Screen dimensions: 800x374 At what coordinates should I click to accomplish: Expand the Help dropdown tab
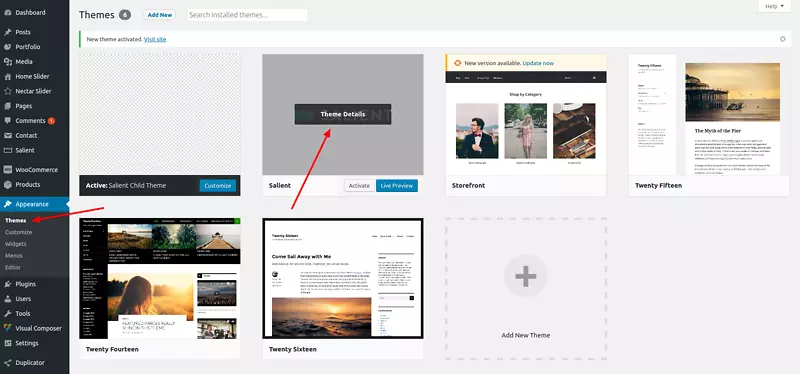click(x=774, y=6)
